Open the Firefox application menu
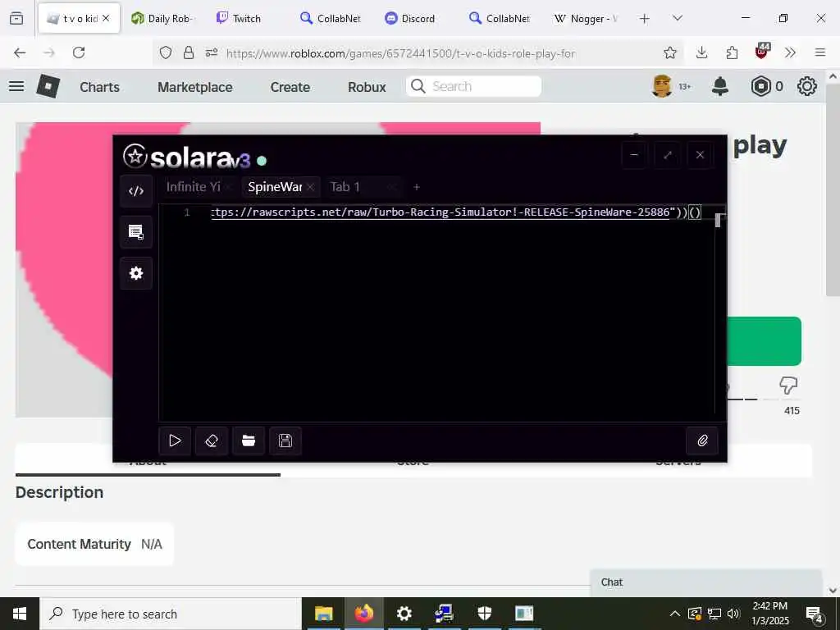The width and height of the screenshot is (840, 630). pyautogui.click(x=820, y=52)
